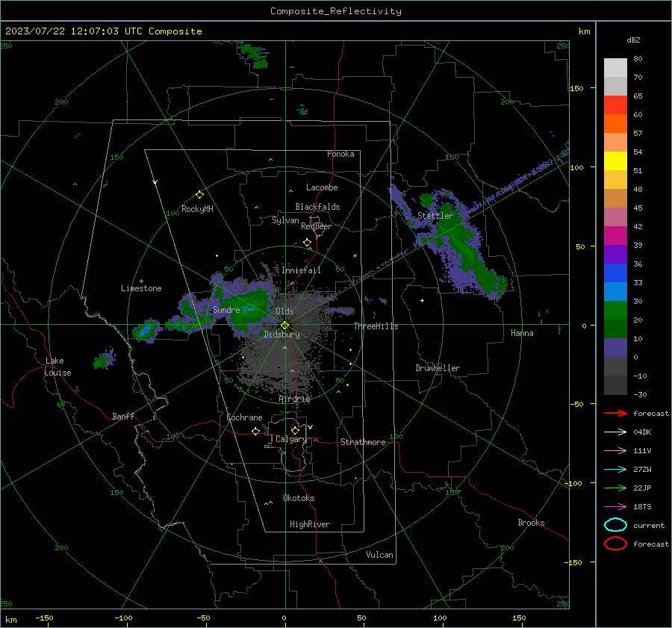Click the blue storm core west of Sundre
The height and width of the screenshot is (628, 672).
(x=145, y=330)
